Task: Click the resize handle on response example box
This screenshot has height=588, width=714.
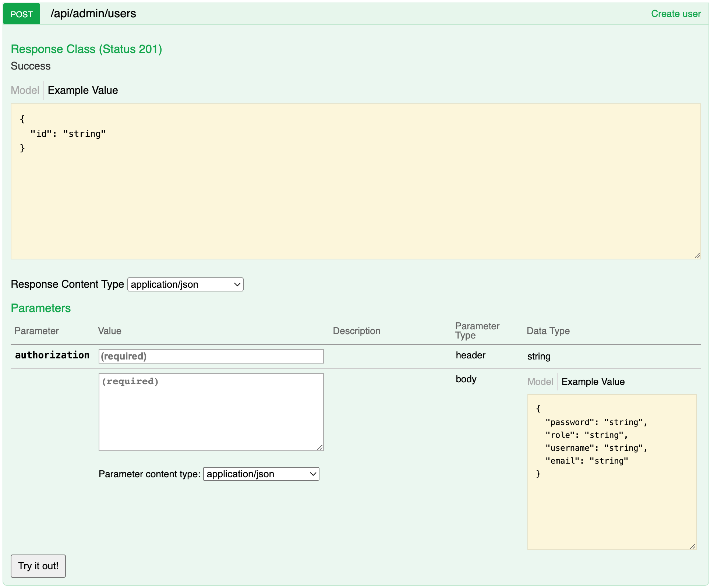Action: pyautogui.click(x=697, y=255)
